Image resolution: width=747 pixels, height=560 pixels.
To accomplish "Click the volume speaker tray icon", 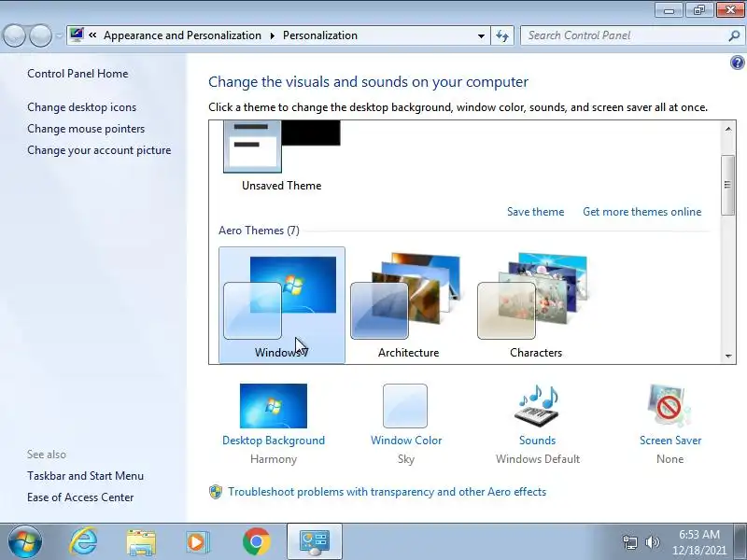I will pyautogui.click(x=652, y=542).
